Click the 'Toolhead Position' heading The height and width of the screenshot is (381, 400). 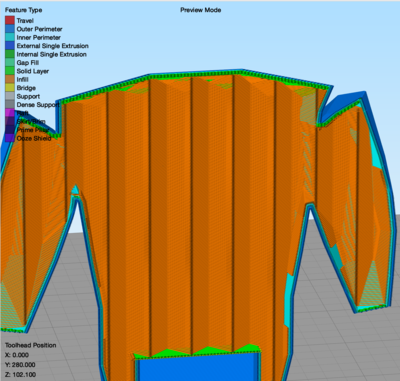[30, 345]
